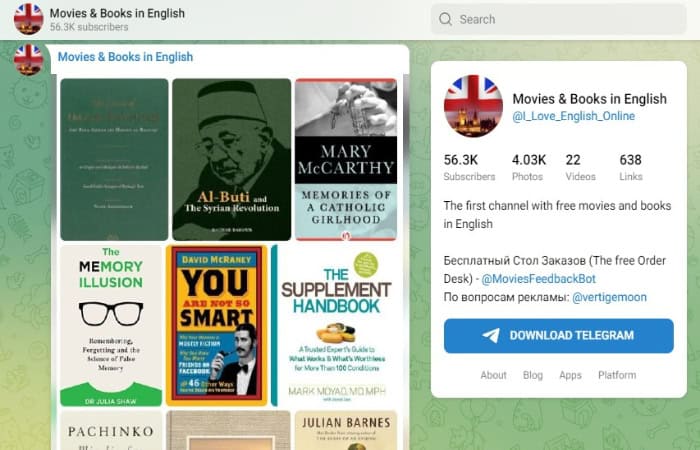Viewport: 700px width, 450px height.
Task: Click the 4.03K Photos counter
Action: pos(529,167)
